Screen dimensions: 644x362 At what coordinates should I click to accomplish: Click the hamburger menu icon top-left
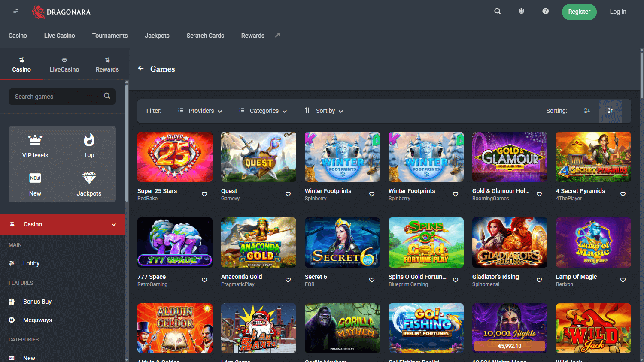(16, 11)
